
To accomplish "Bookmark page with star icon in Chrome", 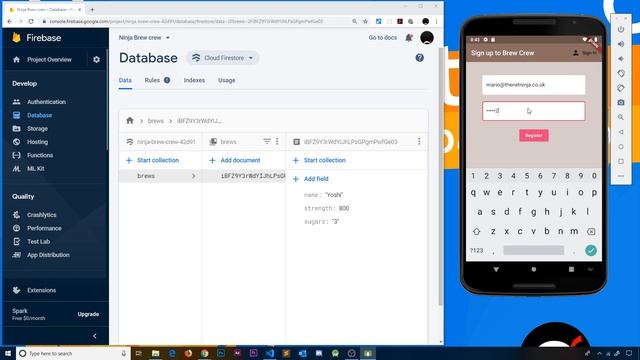I will (365, 21).
